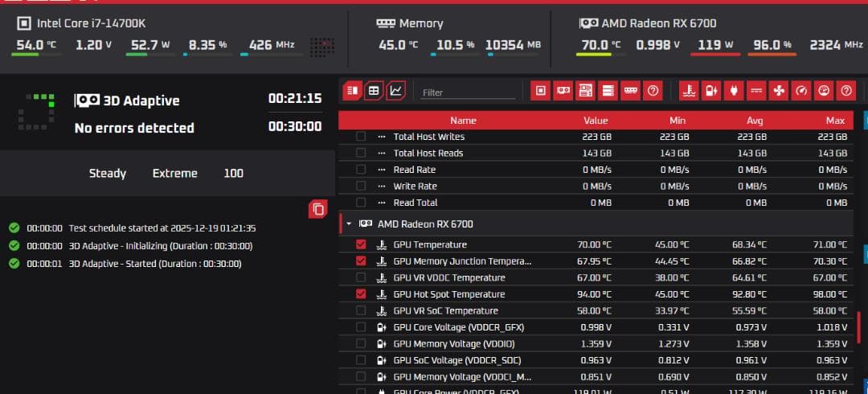This screenshot has height=394, width=868.
Task: Click the GPU 119 W power usage bar
Action: 715,55
